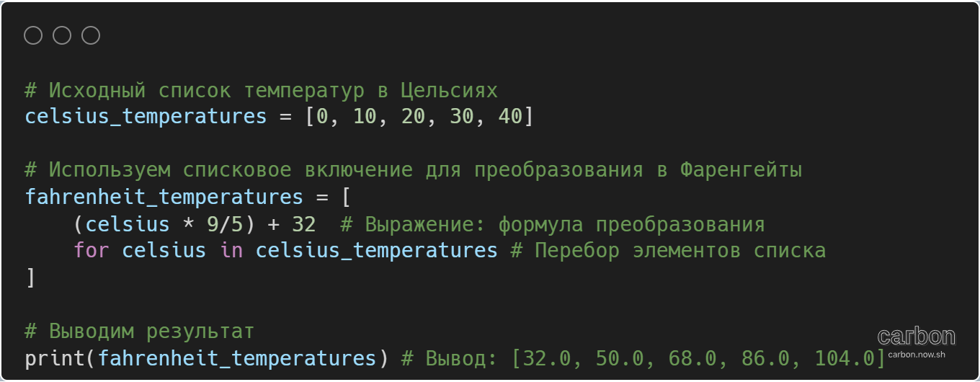Click the print function name

click(x=55, y=358)
